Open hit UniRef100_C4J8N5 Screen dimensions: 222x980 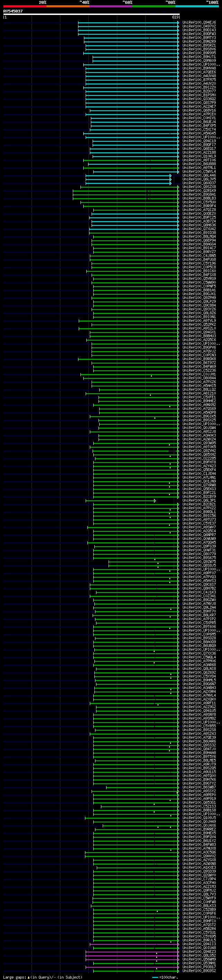click(199, 256)
